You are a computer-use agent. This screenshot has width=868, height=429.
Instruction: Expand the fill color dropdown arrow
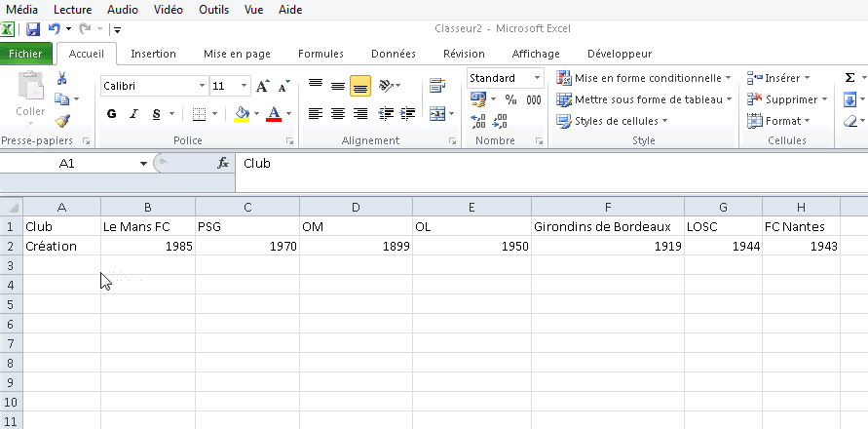(x=257, y=114)
